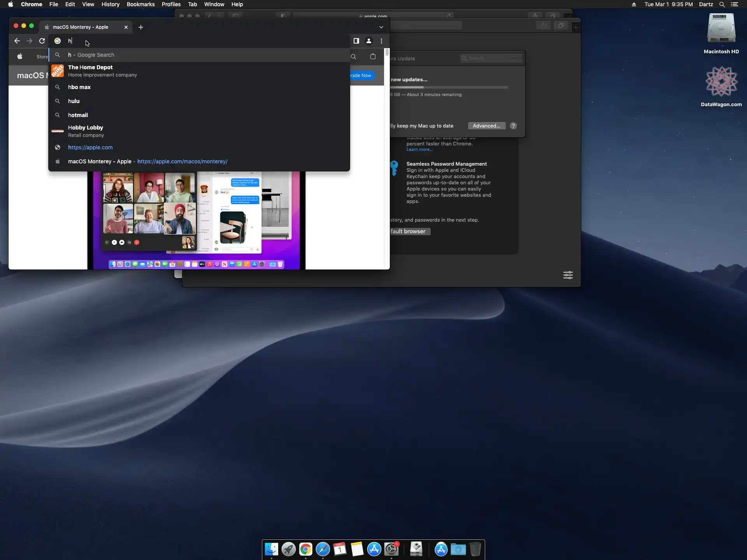Open the Bookmarks menu
747x560 pixels.
(140, 4)
